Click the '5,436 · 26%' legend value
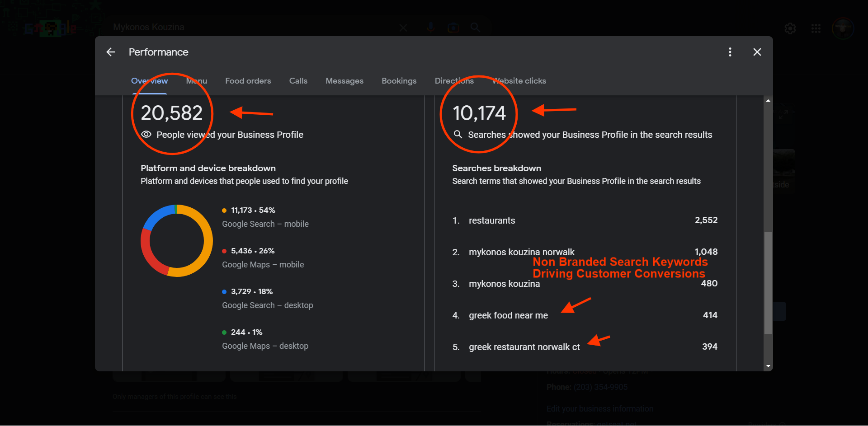 click(253, 251)
